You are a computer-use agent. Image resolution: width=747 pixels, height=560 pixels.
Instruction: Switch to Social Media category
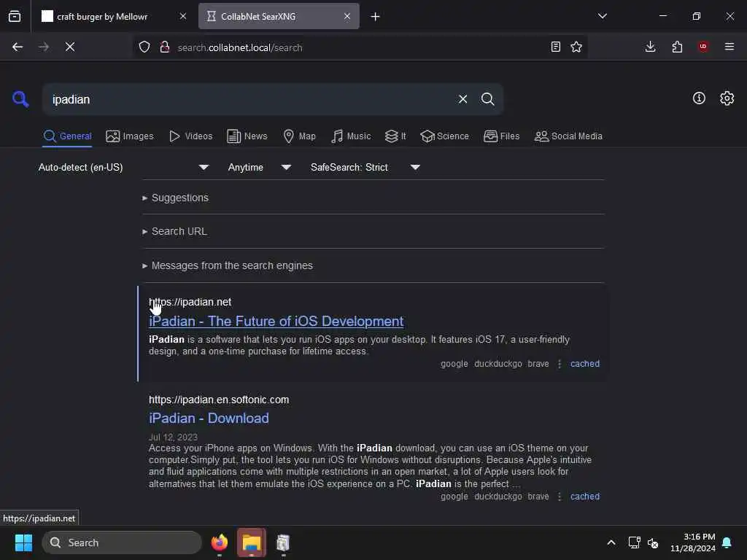click(x=568, y=136)
